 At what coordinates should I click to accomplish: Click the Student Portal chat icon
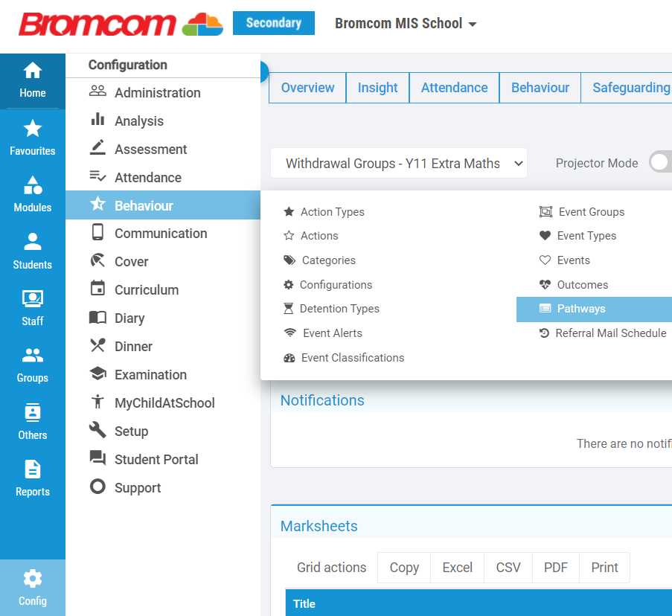pos(97,458)
